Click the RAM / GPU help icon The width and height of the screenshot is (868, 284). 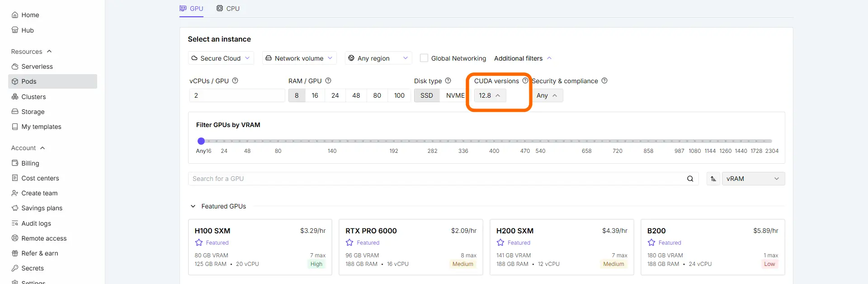pyautogui.click(x=328, y=80)
